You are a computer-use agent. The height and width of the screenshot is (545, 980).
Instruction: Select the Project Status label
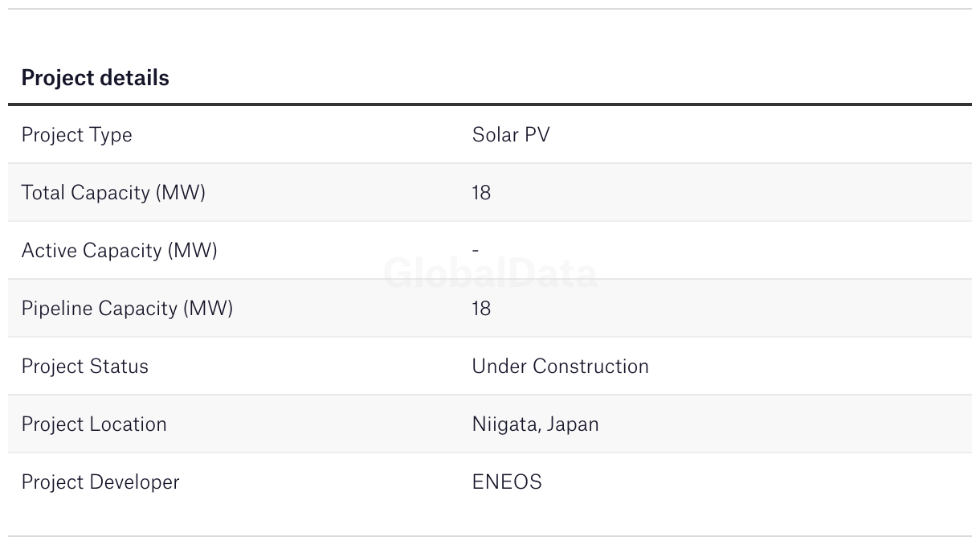click(85, 367)
